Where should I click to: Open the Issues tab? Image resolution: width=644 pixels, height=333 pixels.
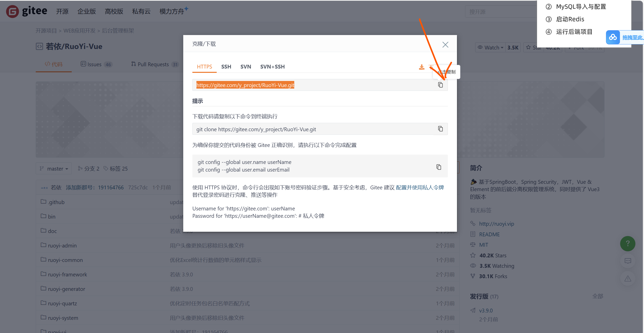click(x=96, y=64)
